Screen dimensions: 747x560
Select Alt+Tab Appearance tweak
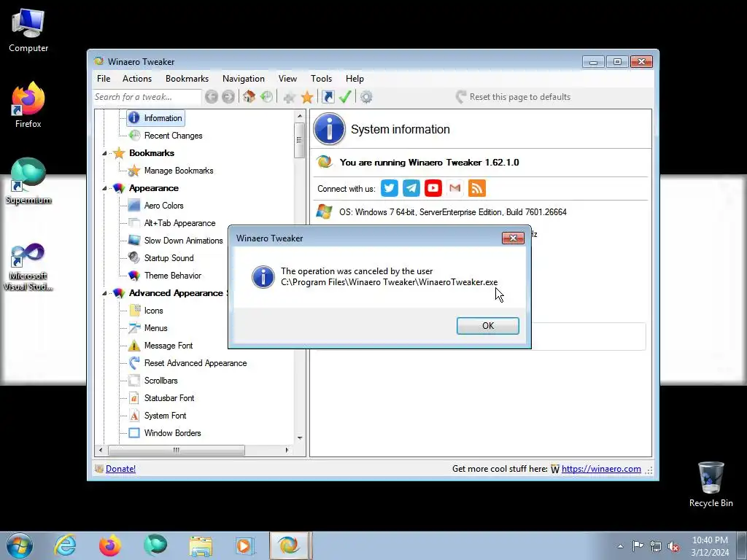(x=179, y=223)
